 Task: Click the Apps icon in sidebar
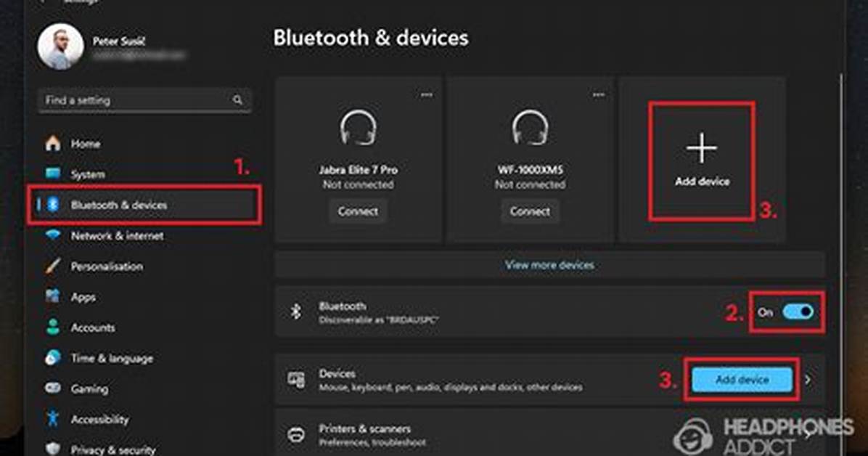coord(53,296)
